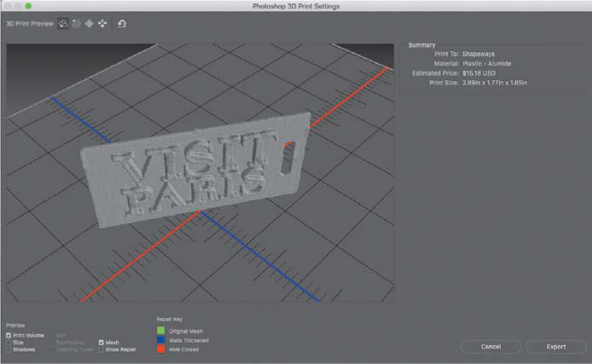This screenshot has height=364, width=592.
Task: Click the green Original Mesh swatch
Action: [161, 331]
